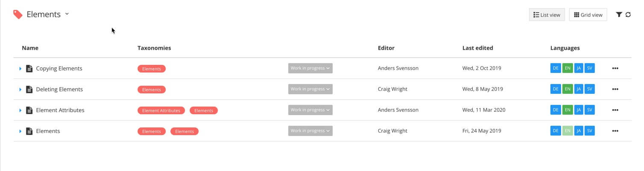
Task: Open the Deleting Elements topic link
Action: pyautogui.click(x=59, y=89)
